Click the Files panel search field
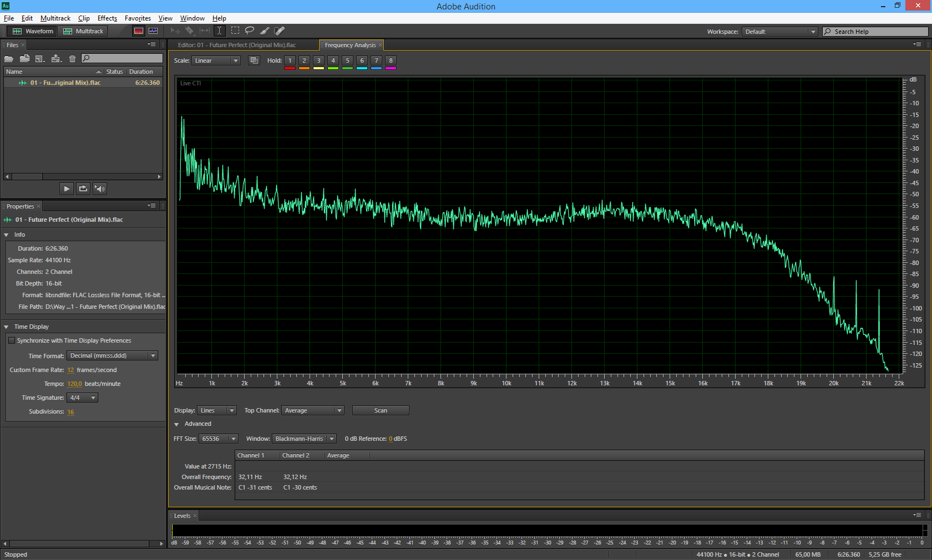The height and width of the screenshot is (560, 932). 122,58
